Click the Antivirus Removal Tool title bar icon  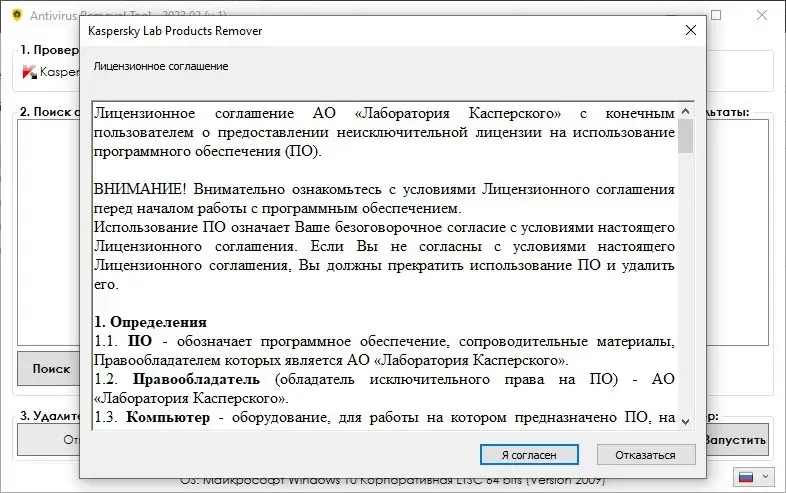pyautogui.click(x=17, y=15)
